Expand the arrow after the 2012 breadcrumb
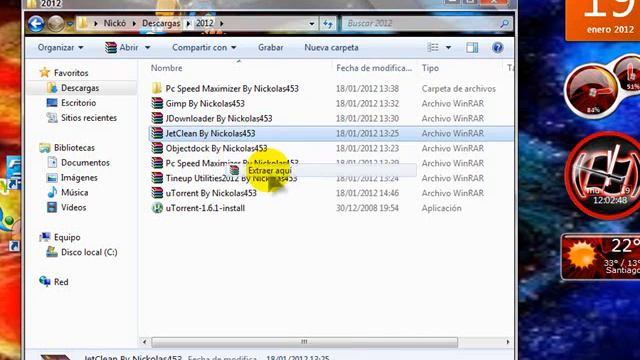Screen dimensions: 640x360 pyautogui.click(x=222, y=24)
